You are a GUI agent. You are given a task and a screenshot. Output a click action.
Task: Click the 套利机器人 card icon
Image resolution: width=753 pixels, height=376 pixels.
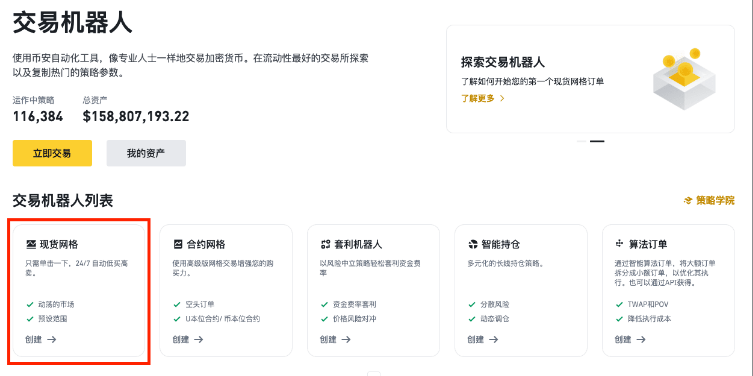click(325, 244)
